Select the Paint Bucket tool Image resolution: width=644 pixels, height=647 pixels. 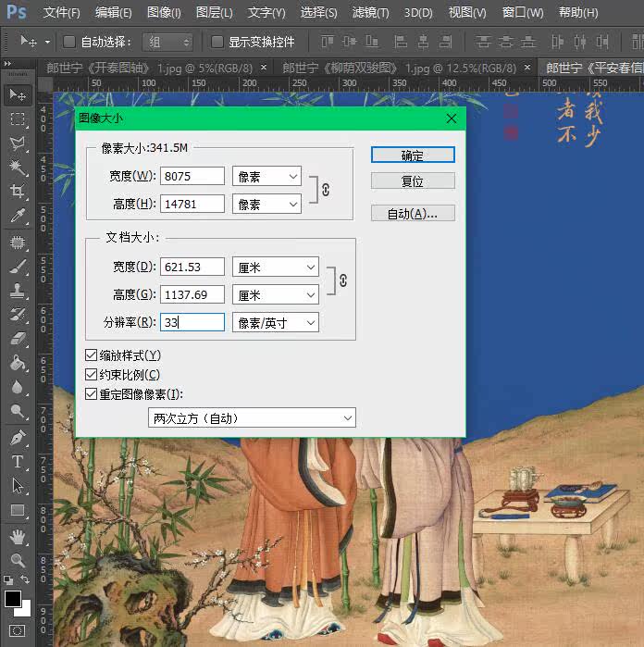(18, 363)
